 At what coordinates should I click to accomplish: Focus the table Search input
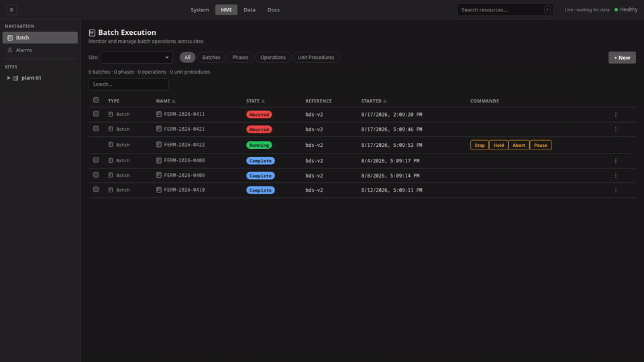click(129, 84)
